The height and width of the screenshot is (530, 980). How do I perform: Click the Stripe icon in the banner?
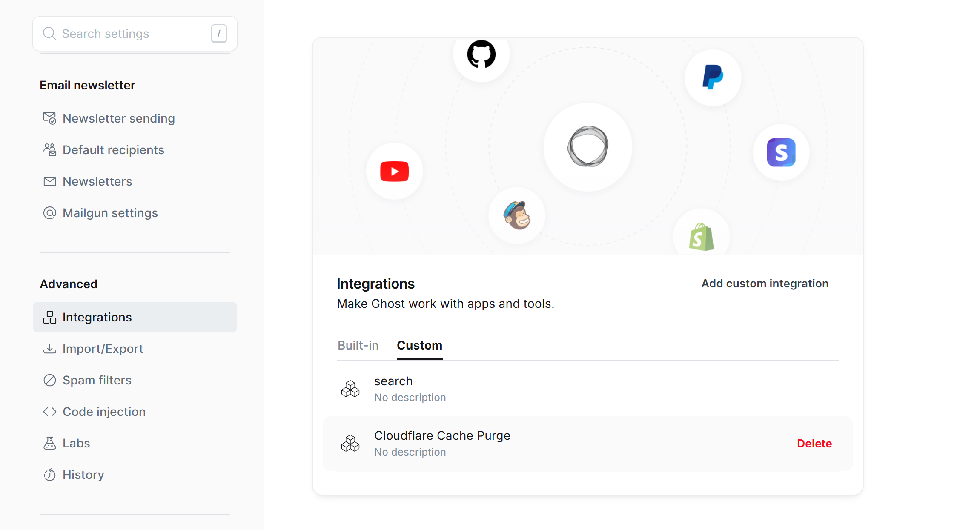[781, 152]
